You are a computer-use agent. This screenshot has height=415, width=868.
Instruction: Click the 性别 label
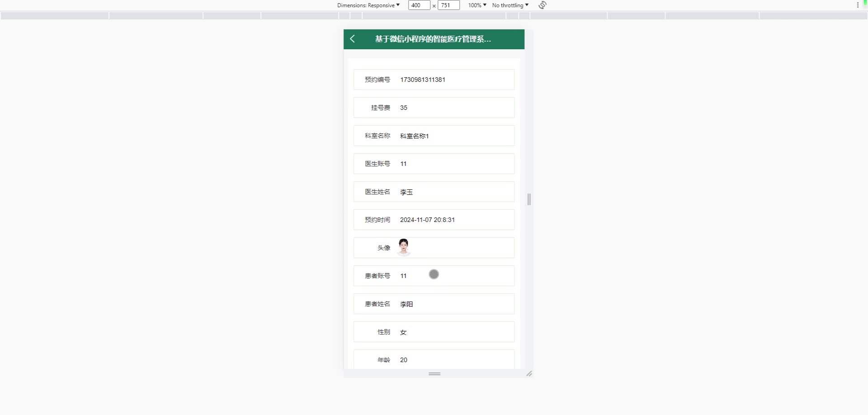coord(384,332)
